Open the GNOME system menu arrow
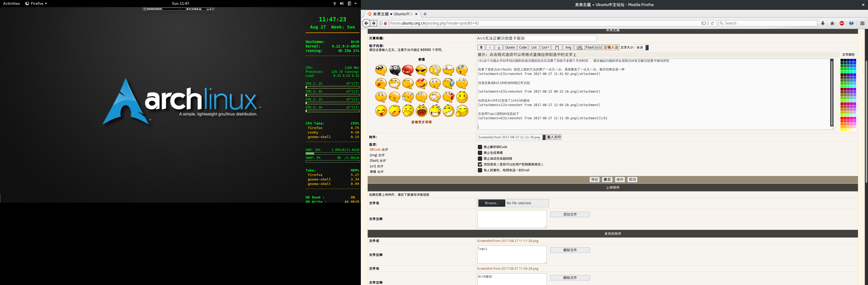Screen dimensions: 868x285 (356, 3)
